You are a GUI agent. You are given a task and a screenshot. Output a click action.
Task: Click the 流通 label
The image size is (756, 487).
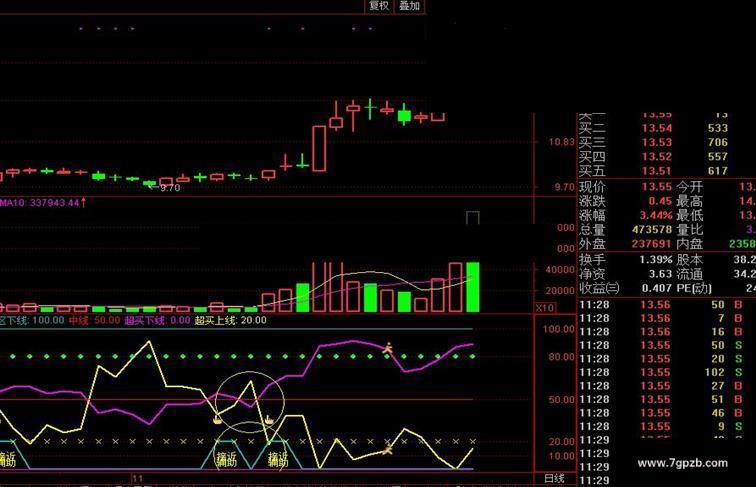point(689,274)
